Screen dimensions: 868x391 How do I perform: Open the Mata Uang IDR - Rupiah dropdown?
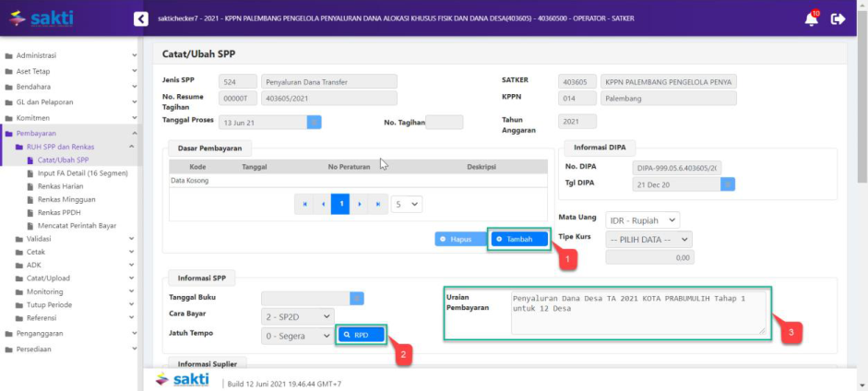642,220
